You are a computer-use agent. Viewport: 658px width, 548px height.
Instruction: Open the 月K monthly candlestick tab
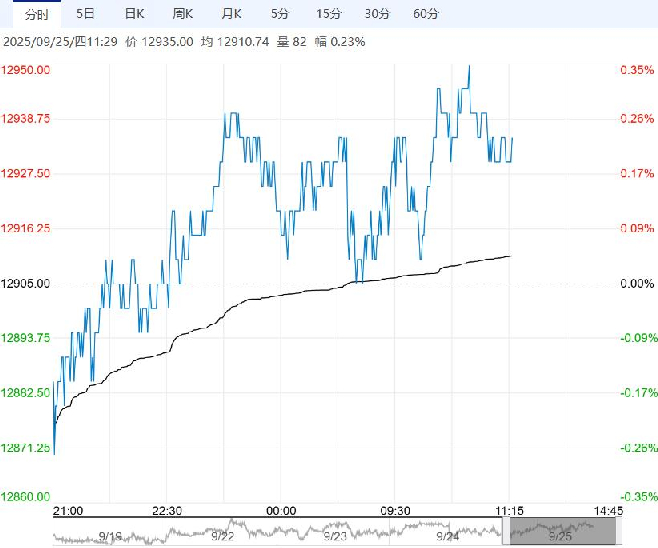tap(232, 14)
